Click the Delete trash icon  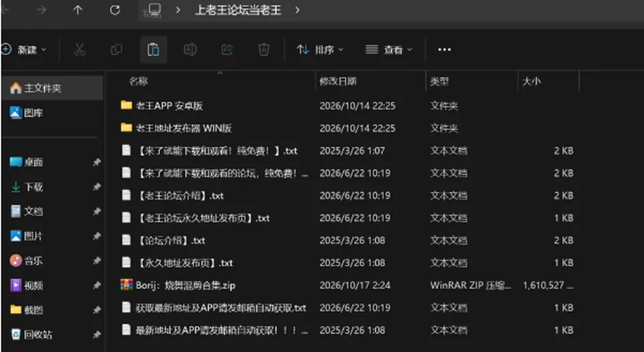(x=264, y=50)
